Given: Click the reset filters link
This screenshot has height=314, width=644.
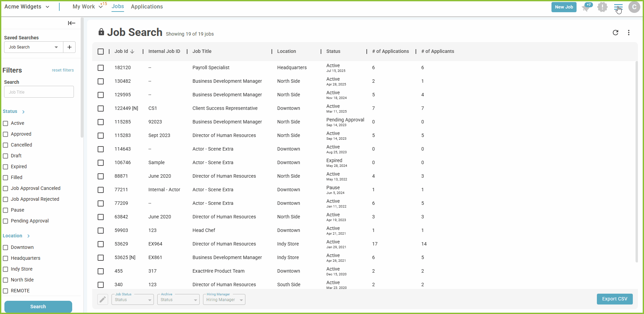Looking at the screenshot, I should click(x=63, y=70).
